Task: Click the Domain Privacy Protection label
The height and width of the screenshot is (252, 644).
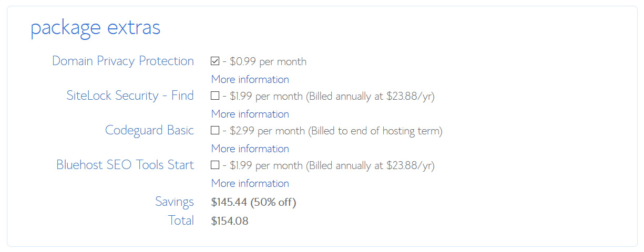Action: (123, 61)
